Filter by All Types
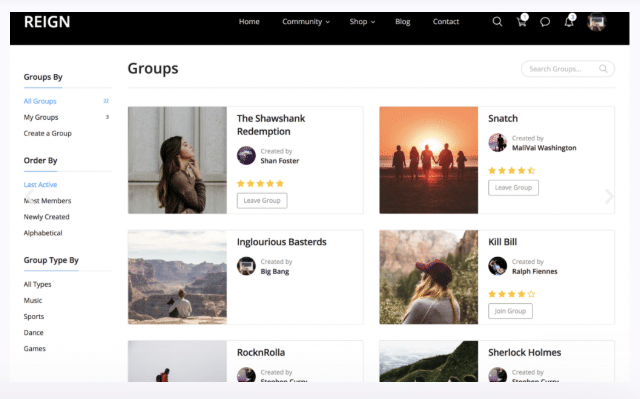This screenshot has width=640, height=399. tap(38, 284)
